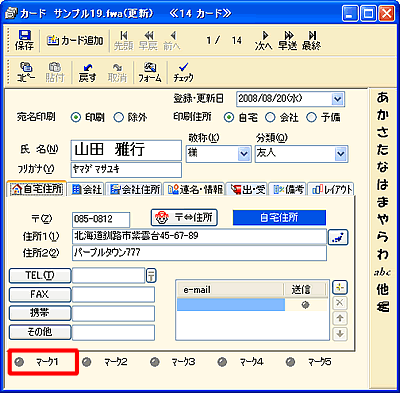Toggle マーク3 indicator
This screenshot has height=393, width=400.
pyautogui.click(x=155, y=362)
